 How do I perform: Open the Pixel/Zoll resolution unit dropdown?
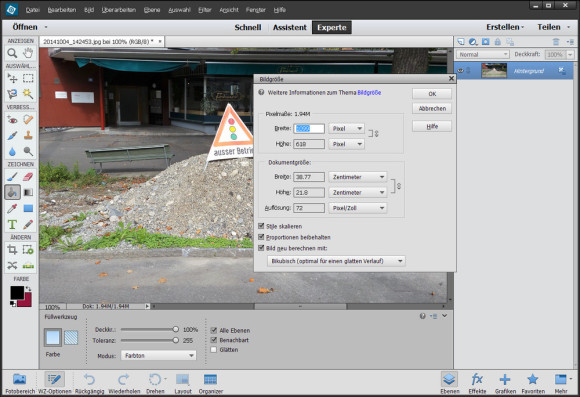pos(358,208)
